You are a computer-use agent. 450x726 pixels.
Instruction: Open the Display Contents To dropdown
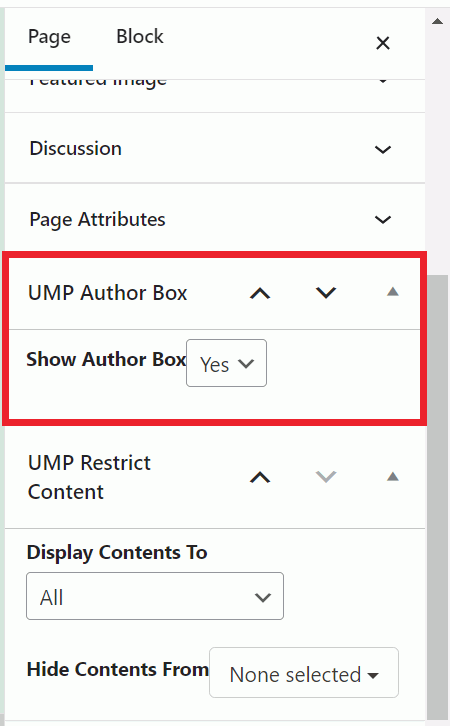155,596
